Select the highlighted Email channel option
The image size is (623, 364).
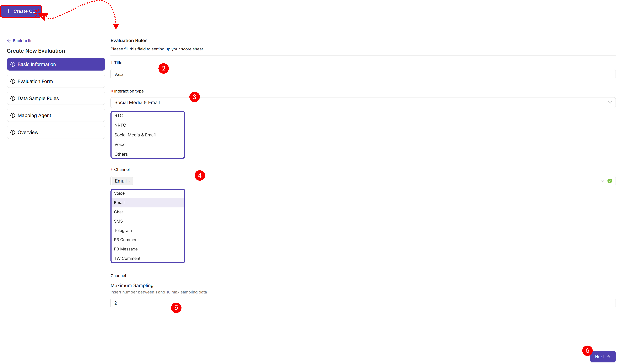119,203
